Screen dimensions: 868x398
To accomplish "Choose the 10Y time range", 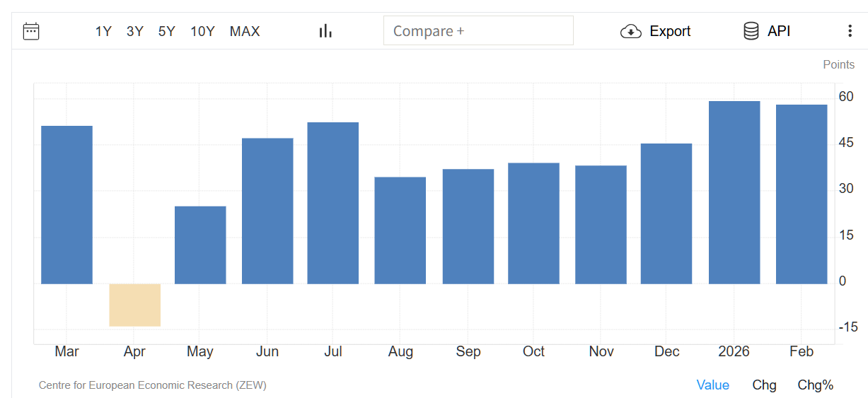I will [202, 31].
